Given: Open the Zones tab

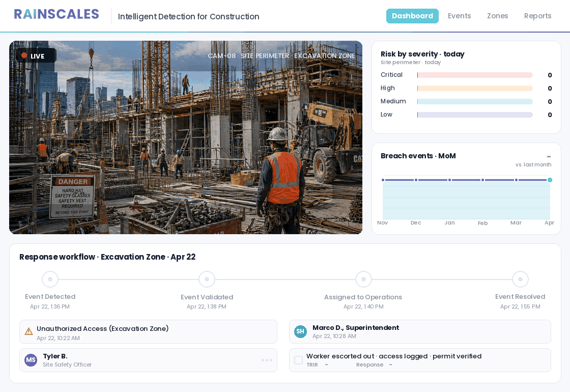Looking at the screenshot, I should (497, 16).
